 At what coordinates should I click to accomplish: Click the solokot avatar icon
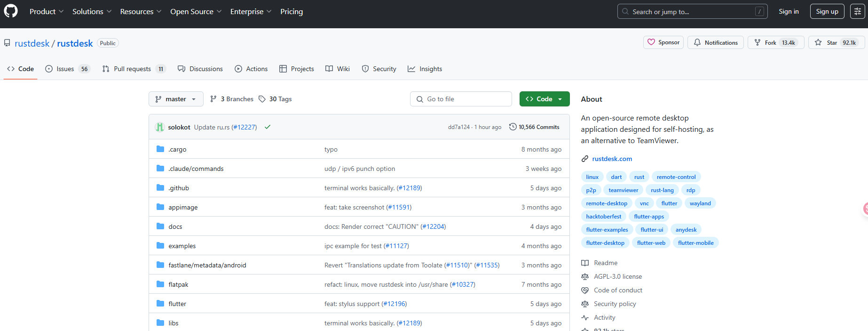click(x=160, y=127)
